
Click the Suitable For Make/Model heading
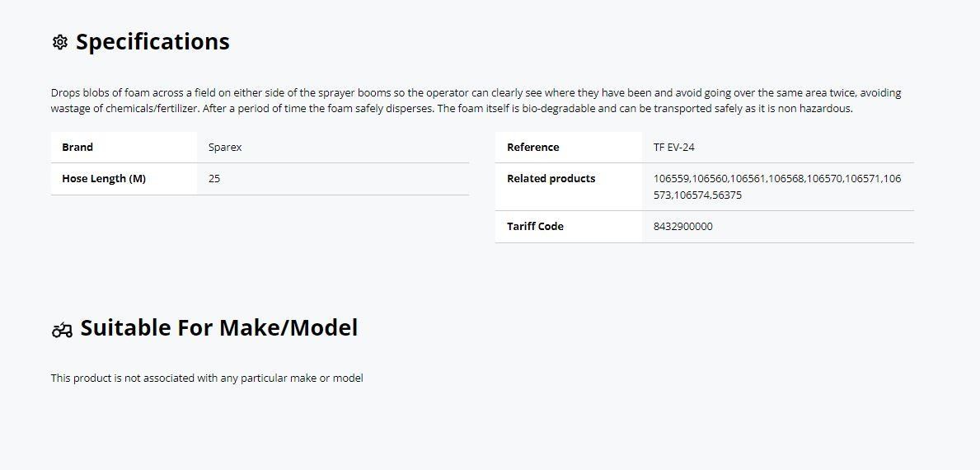click(218, 327)
